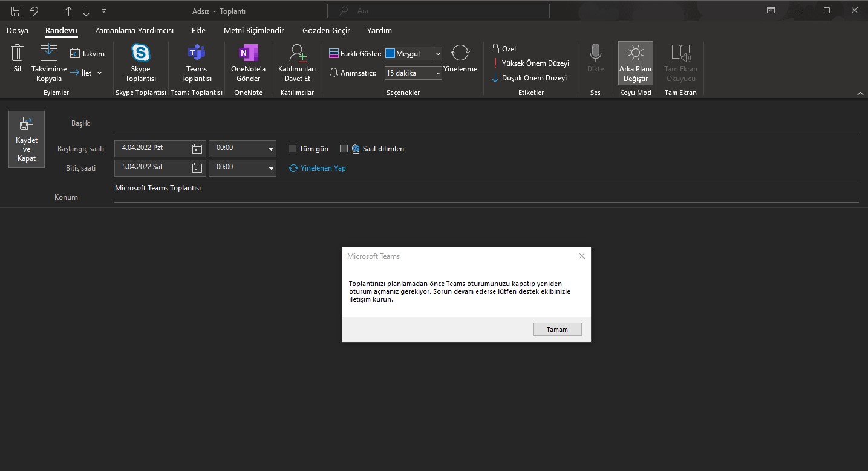
Task: Open the Yardım tab
Action: (x=379, y=30)
